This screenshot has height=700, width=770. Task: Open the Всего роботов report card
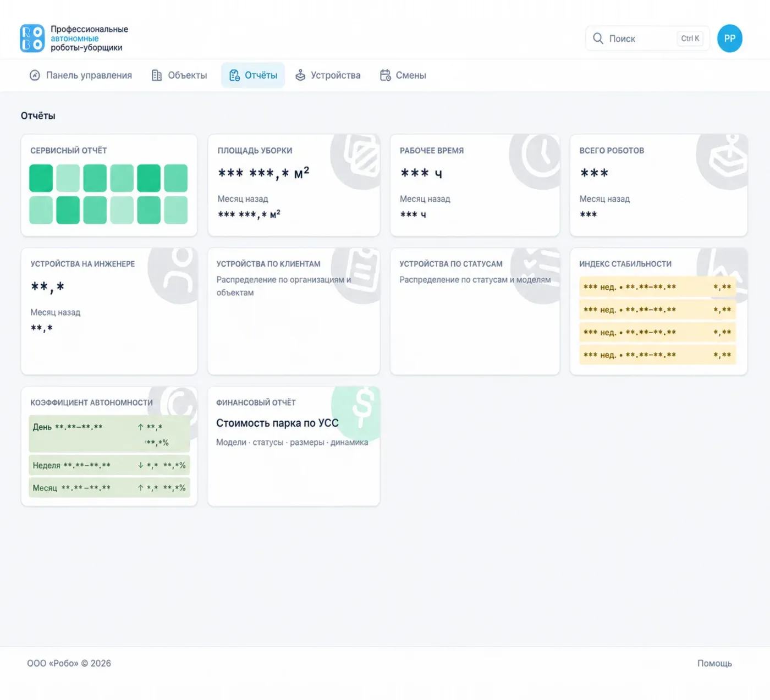(658, 185)
